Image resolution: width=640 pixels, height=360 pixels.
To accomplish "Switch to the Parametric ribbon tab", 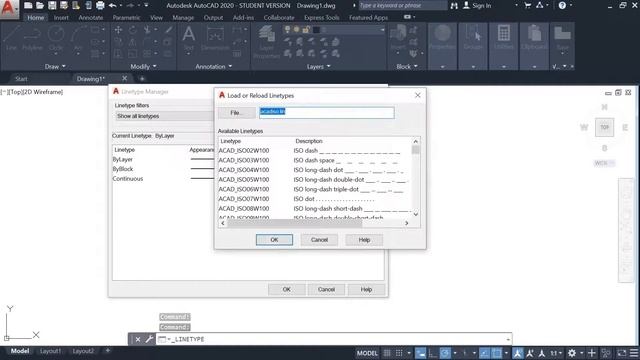I will [126, 18].
